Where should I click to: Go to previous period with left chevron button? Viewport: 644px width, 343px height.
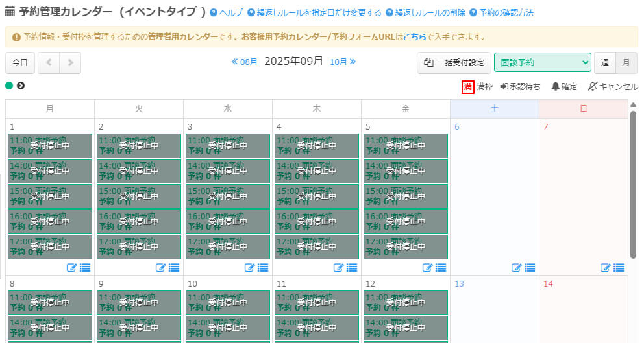click(49, 63)
